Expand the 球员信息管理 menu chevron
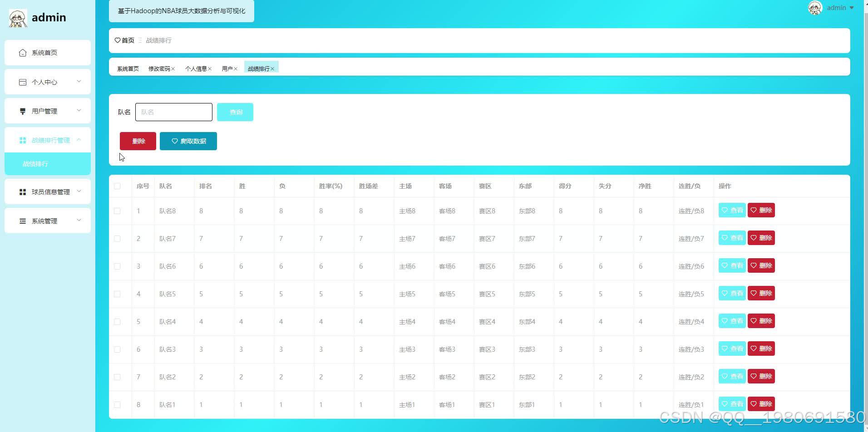The height and width of the screenshot is (432, 868). pos(79,191)
